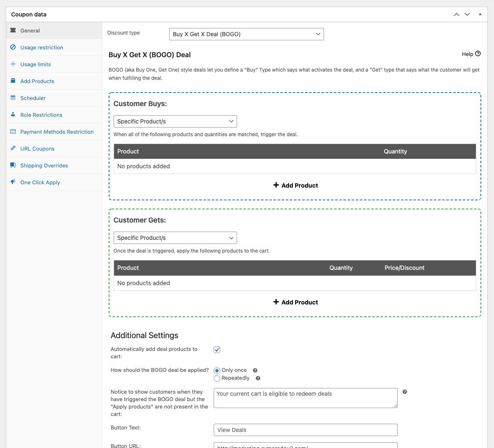Open Customer Gets type dropdown
The height and width of the screenshot is (448, 494).
point(175,238)
